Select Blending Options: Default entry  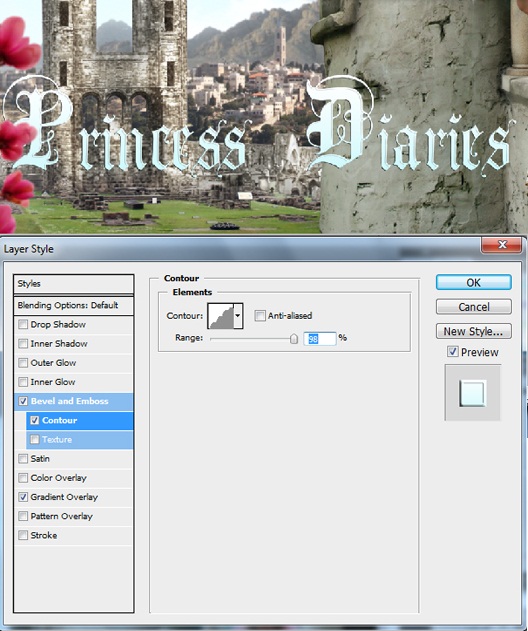tap(73, 305)
